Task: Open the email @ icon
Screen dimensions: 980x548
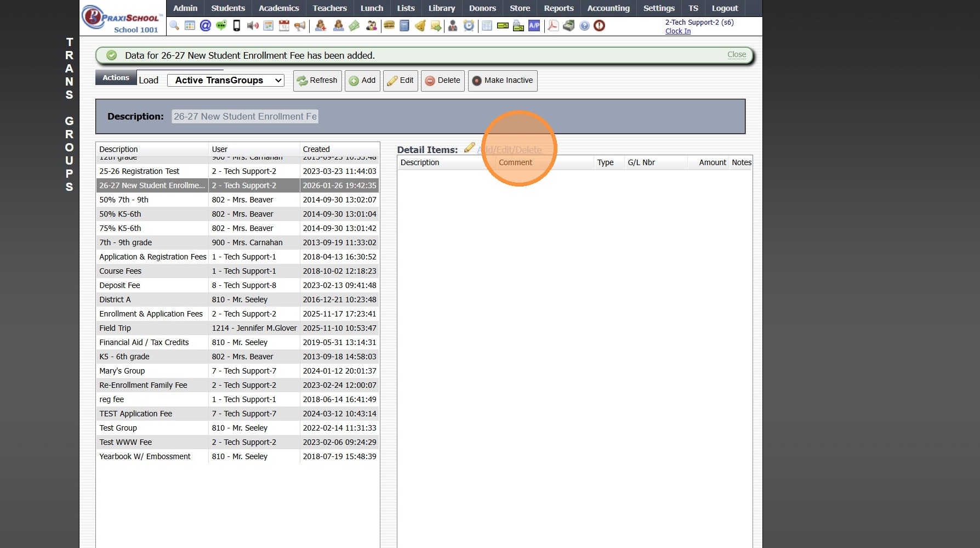Action: click(x=206, y=26)
